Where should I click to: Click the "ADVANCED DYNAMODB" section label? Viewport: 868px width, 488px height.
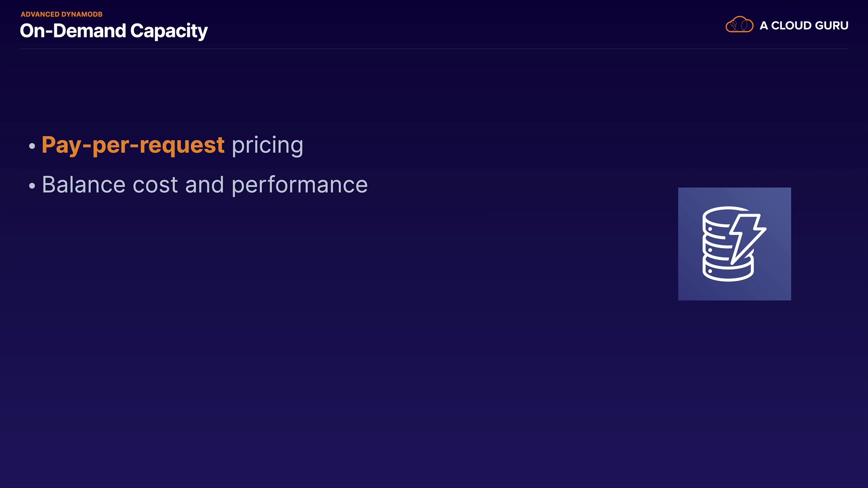[61, 14]
